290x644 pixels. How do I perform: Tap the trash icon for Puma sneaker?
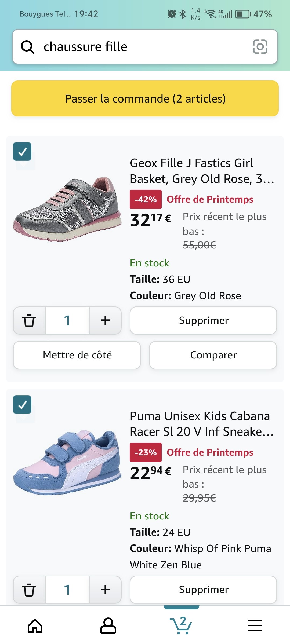click(x=29, y=590)
